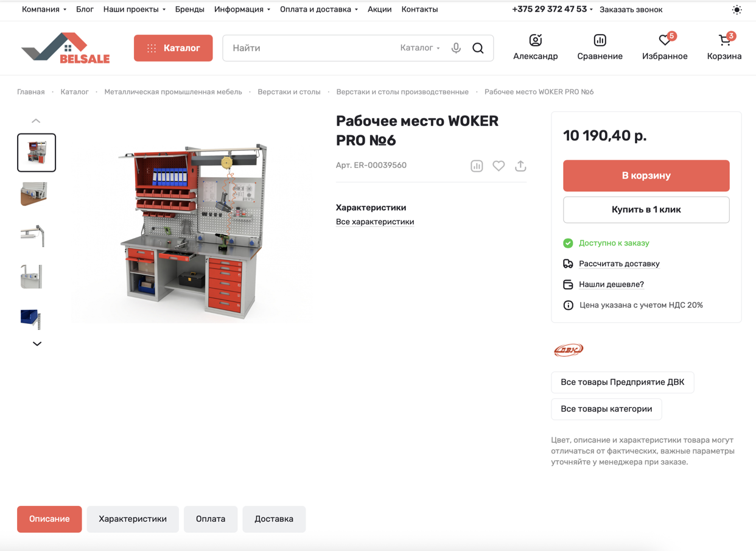Viewport: 756px width, 551px height.
Task: Click the main workbench product image
Action: pos(194,230)
